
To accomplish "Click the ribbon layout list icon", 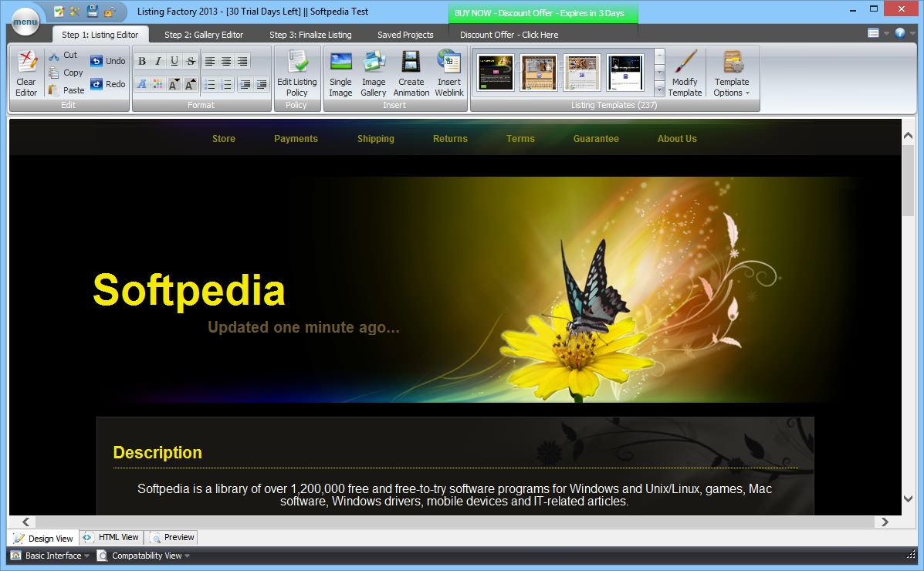I will [873, 33].
